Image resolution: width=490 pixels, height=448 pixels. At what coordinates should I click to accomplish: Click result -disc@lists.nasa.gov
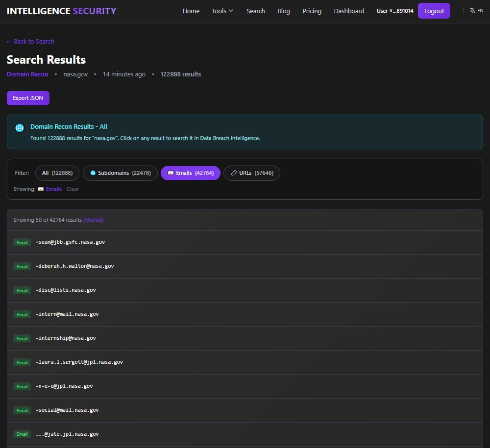pos(245,290)
